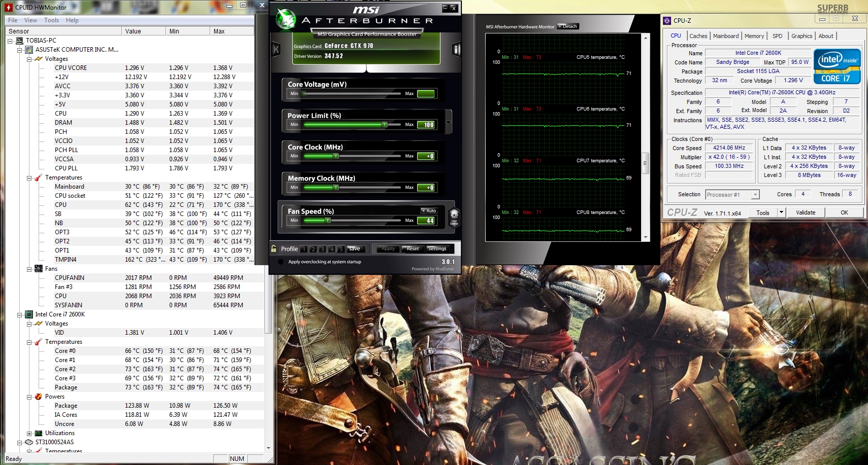Viewport: 868px width, 465px height.
Task: Toggle the fan speed Auto button
Action: click(x=429, y=210)
